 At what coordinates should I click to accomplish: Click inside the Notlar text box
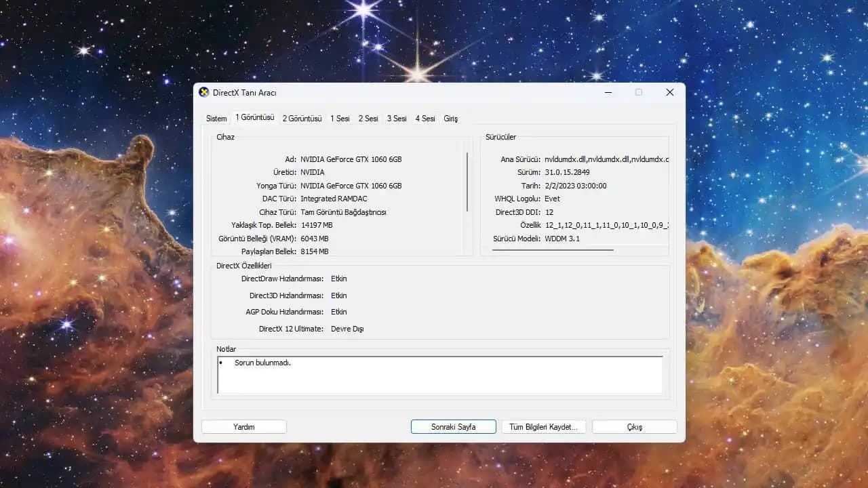click(439, 375)
